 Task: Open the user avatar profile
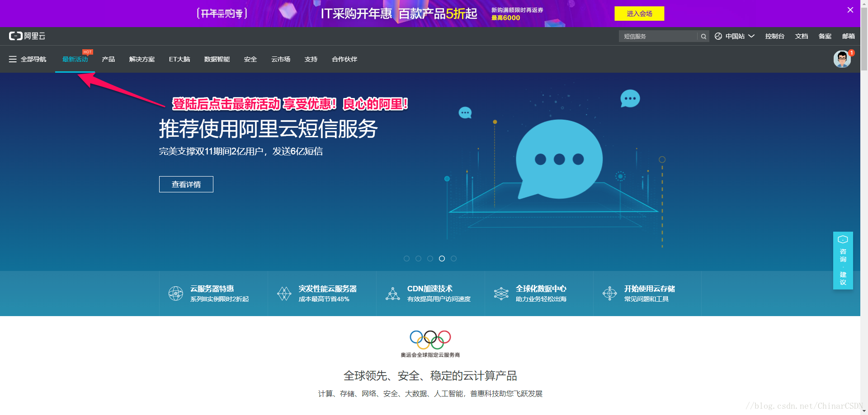(842, 59)
